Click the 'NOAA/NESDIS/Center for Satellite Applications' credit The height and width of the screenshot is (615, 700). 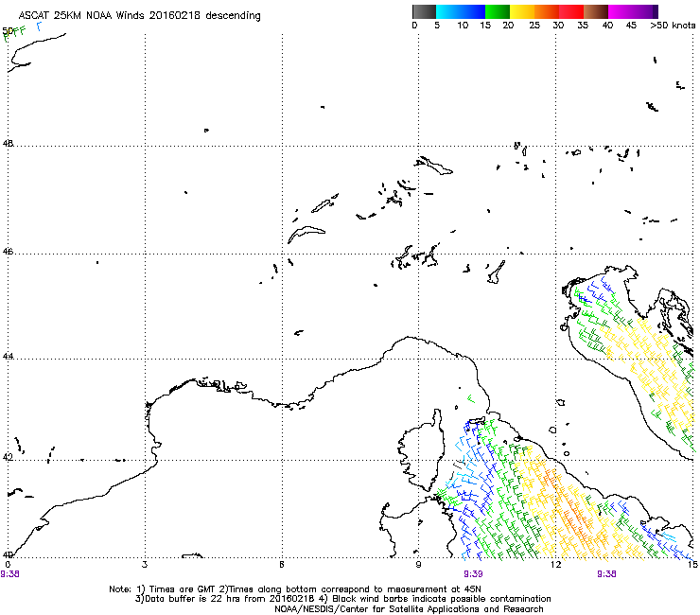point(409,609)
